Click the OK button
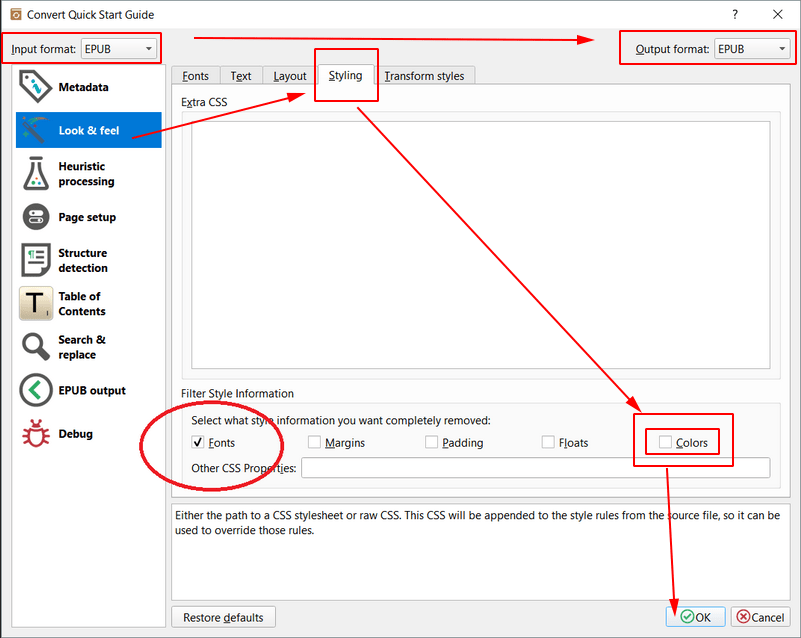Viewport: 801px width, 638px height. tap(695, 617)
